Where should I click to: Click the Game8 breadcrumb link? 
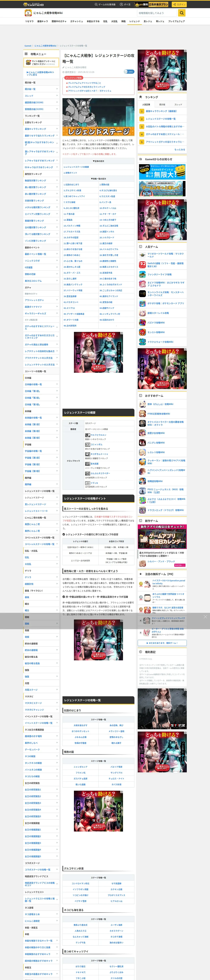tap(28, 46)
